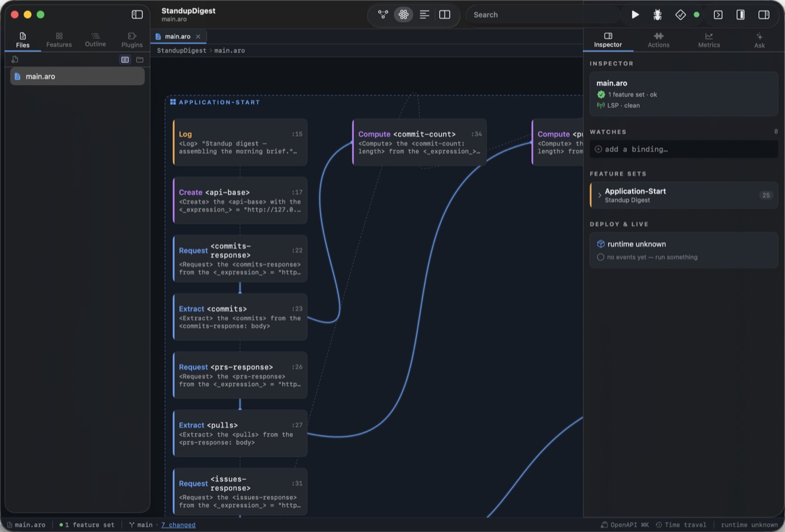The image size is (785, 532).
Task: Click the new file icon
Action: pos(15,59)
